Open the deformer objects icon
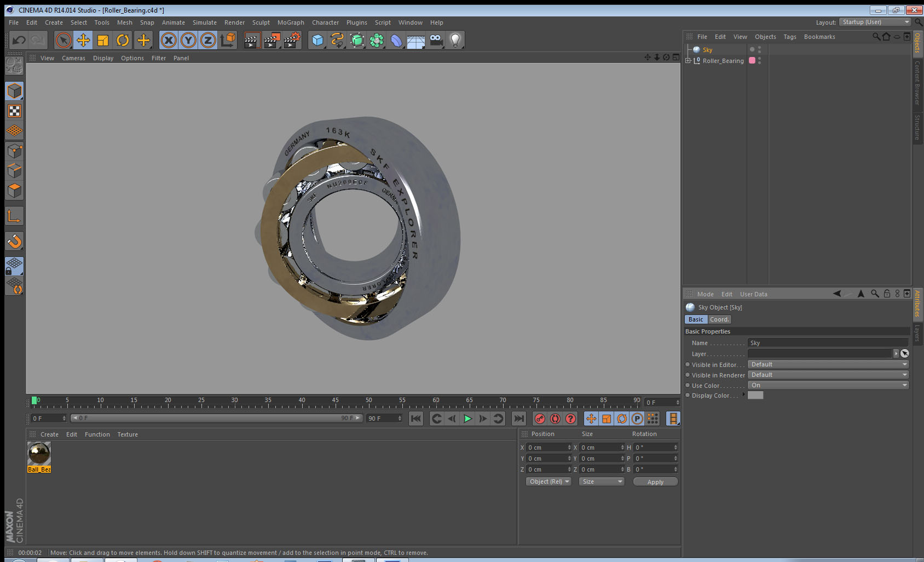Viewport: 924px width, 562px height. click(396, 40)
